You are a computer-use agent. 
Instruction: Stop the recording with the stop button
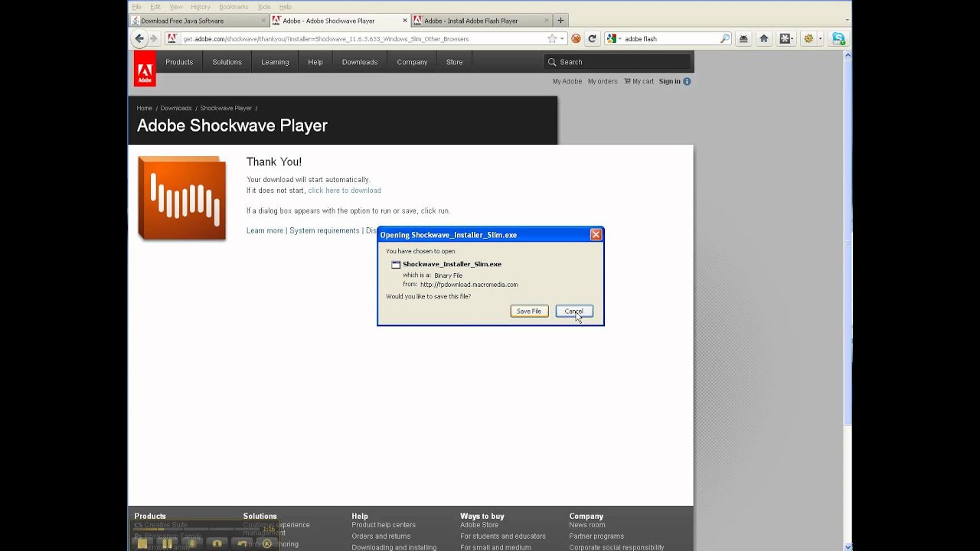click(142, 543)
